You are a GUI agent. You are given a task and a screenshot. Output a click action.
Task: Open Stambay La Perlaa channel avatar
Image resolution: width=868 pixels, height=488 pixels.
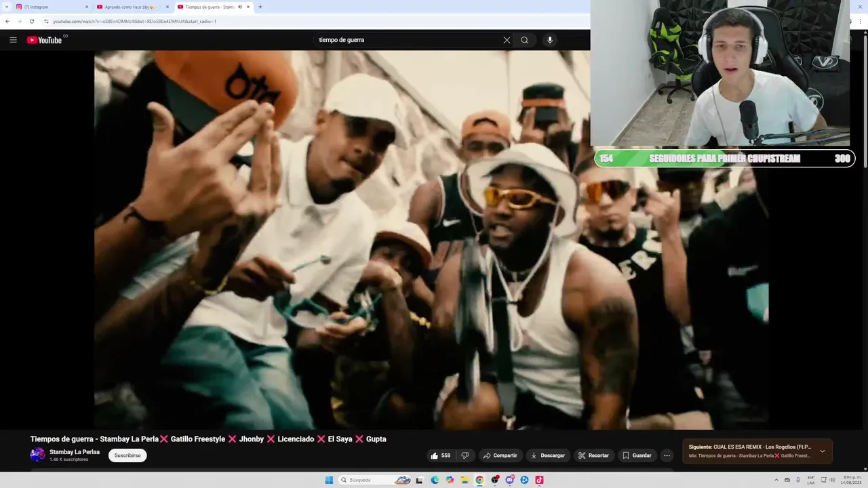[x=37, y=455]
